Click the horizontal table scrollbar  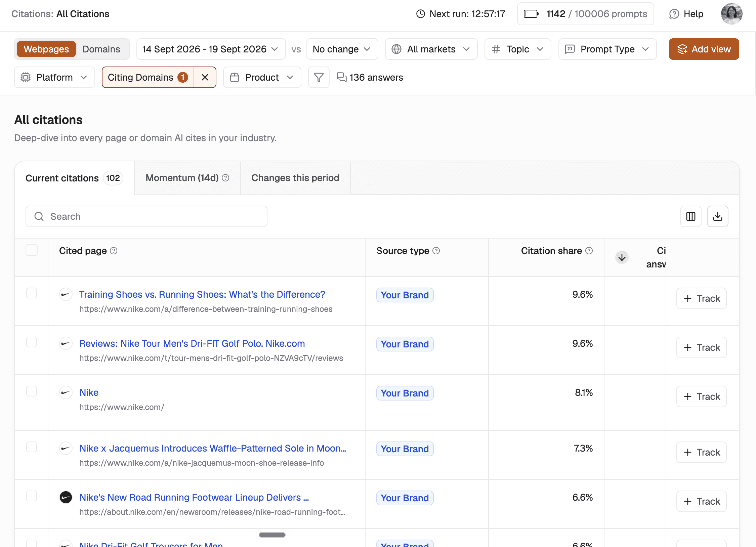272,535
